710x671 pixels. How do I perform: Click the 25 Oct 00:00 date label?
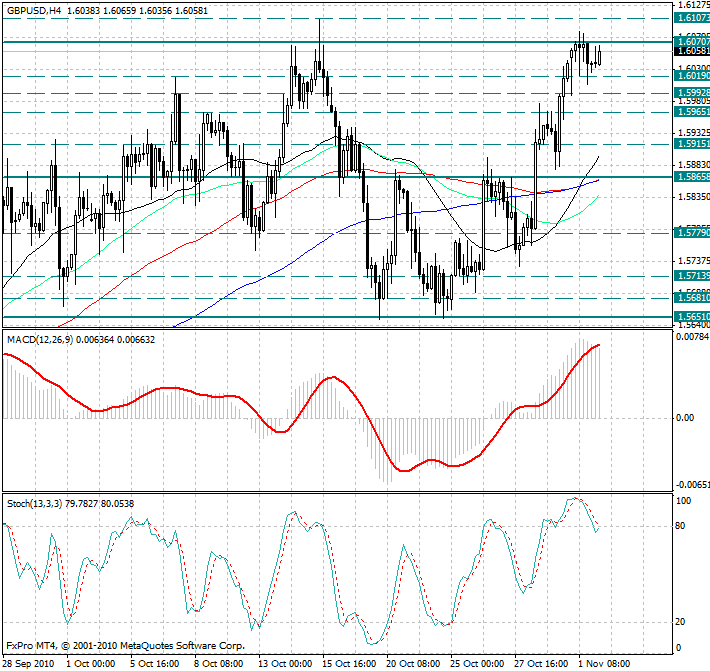tap(477, 664)
